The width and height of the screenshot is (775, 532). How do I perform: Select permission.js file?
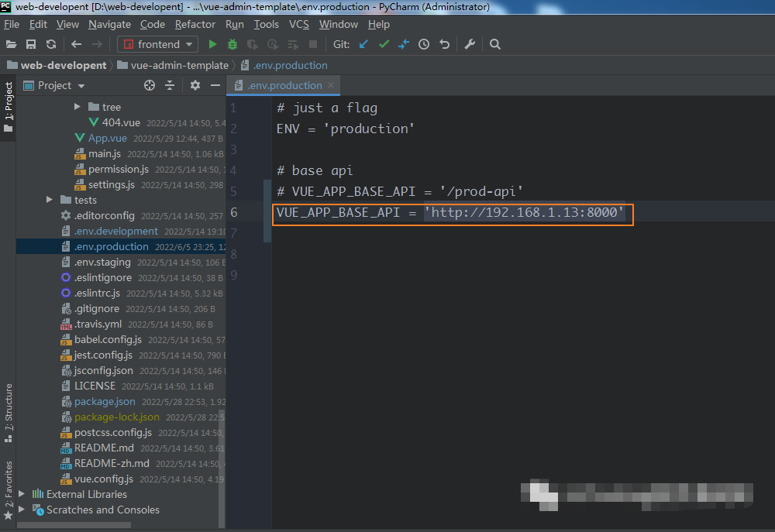(x=118, y=169)
